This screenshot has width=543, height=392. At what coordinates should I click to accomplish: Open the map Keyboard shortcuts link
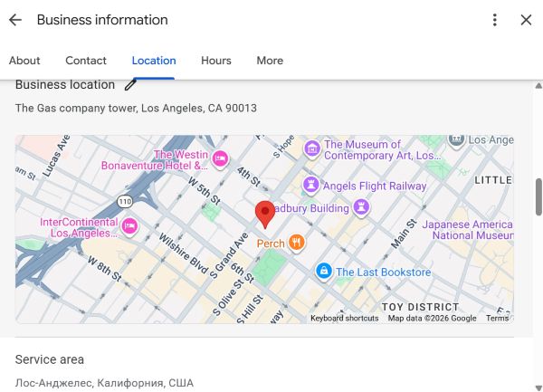point(344,319)
